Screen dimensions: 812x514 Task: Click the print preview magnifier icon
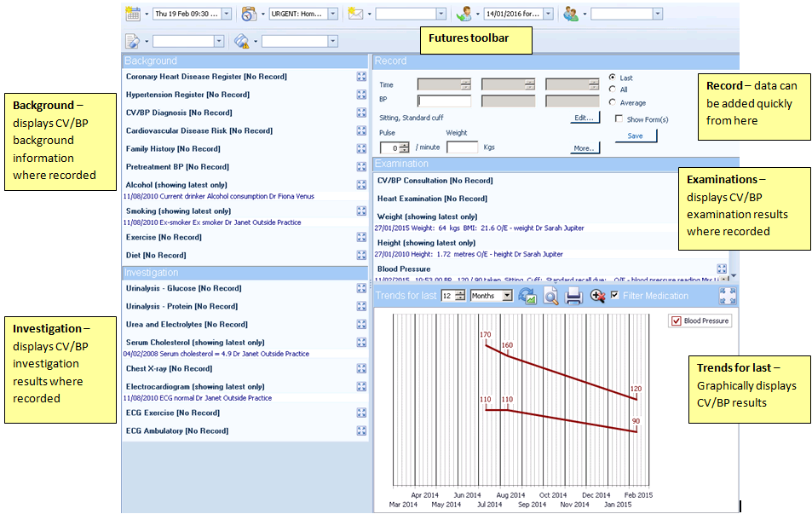pos(550,296)
